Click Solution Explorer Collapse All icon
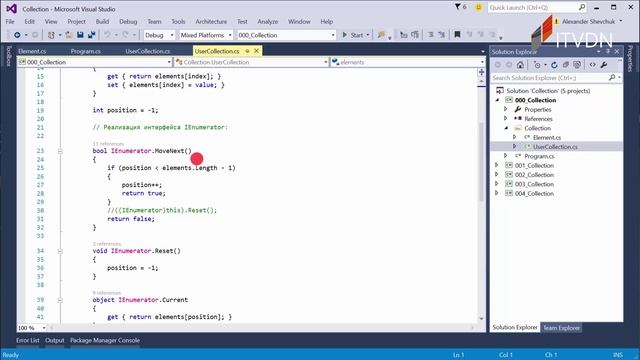 (566, 65)
